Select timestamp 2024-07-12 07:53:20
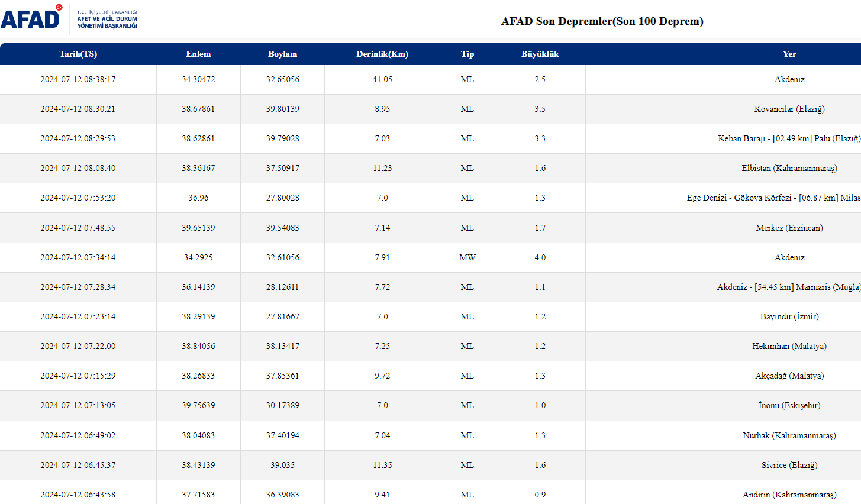Viewport: 861px width, 504px height. pos(78,198)
